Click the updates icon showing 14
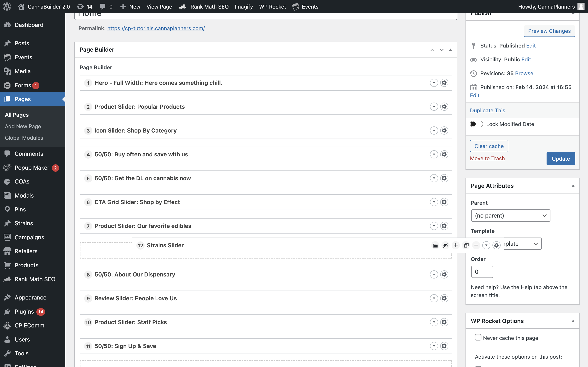This screenshot has width=588, height=367. click(84, 7)
